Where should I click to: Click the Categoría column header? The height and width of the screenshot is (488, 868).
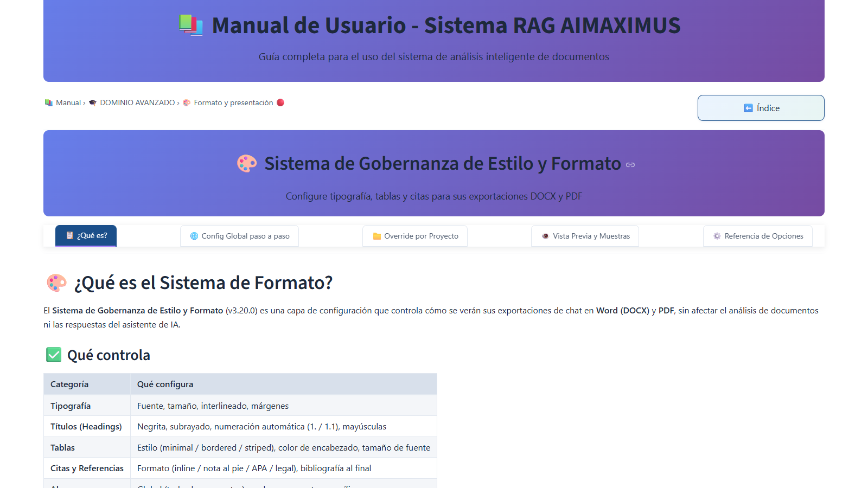coord(87,384)
